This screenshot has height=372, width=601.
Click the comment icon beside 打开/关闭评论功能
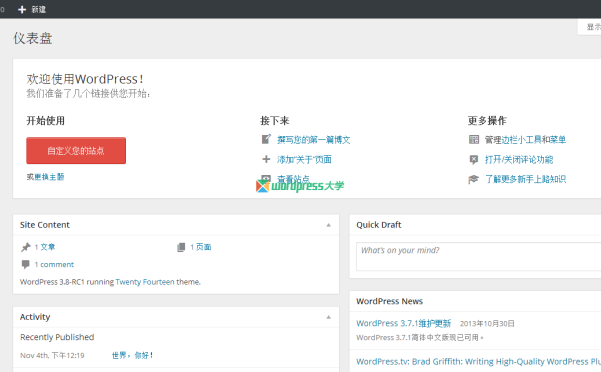click(x=474, y=159)
